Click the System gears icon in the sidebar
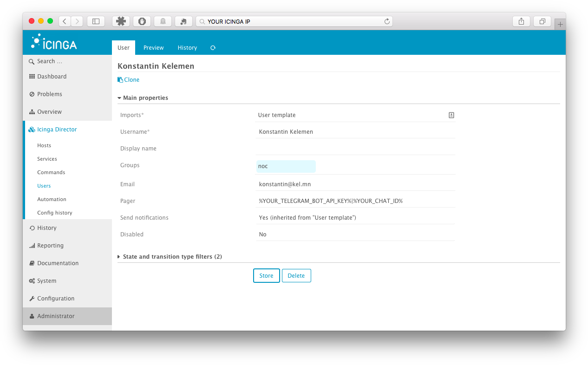 [31, 280]
